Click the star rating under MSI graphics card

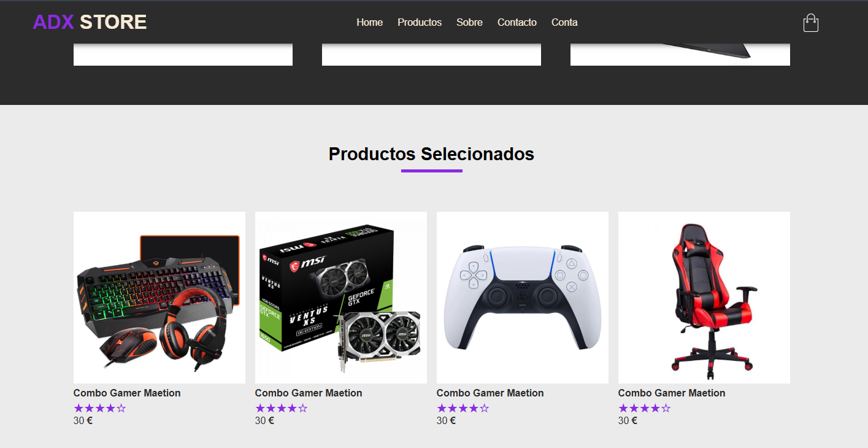tap(282, 408)
